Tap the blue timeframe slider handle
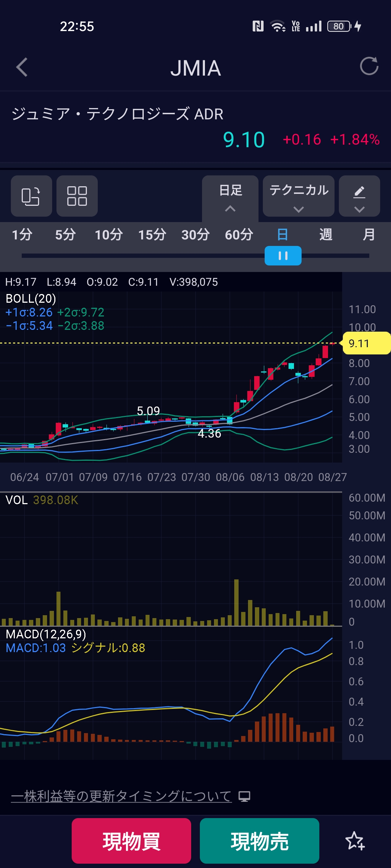This screenshot has width=391, height=868. coord(283,256)
